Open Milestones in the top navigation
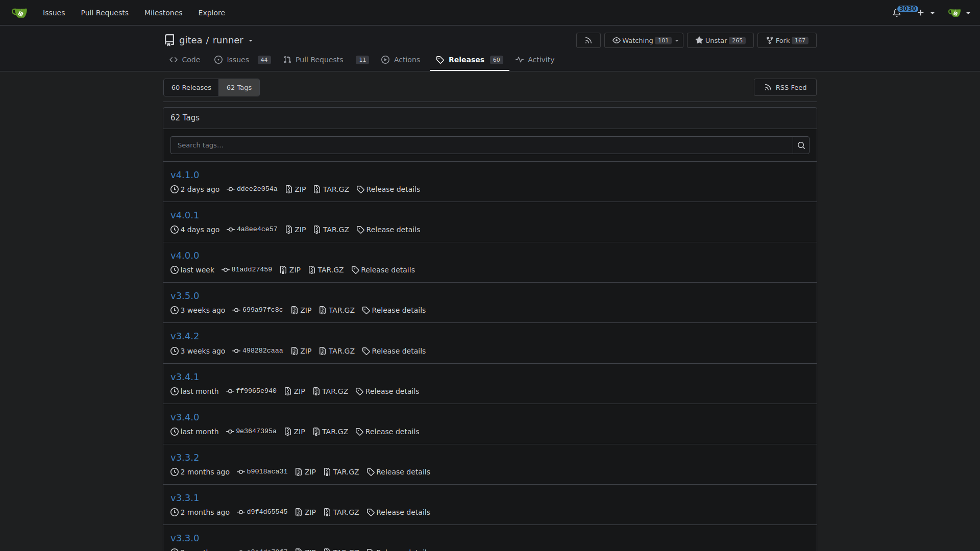Viewport: 980px width, 551px height. 163,13
